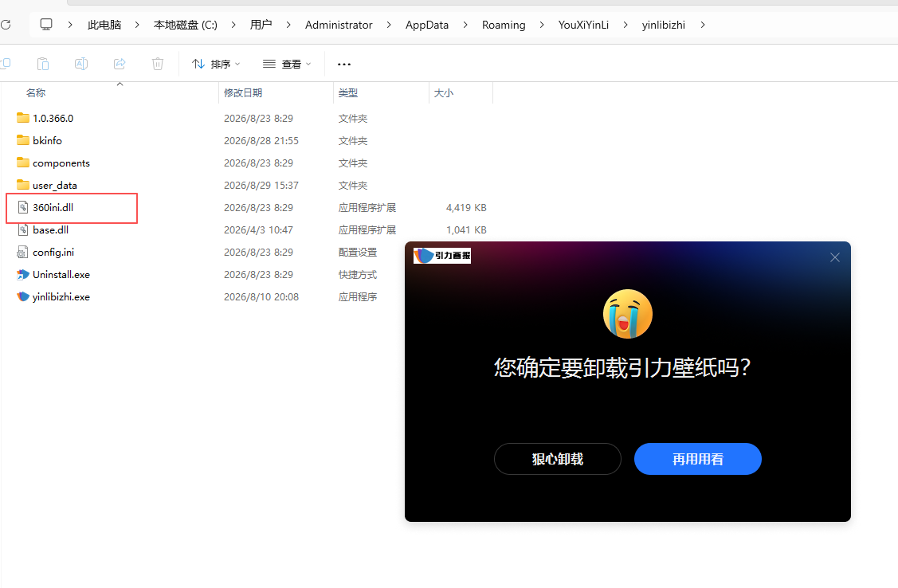Click the rename icon in toolbar
The height and width of the screenshot is (588, 898).
pyautogui.click(x=81, y=64)
